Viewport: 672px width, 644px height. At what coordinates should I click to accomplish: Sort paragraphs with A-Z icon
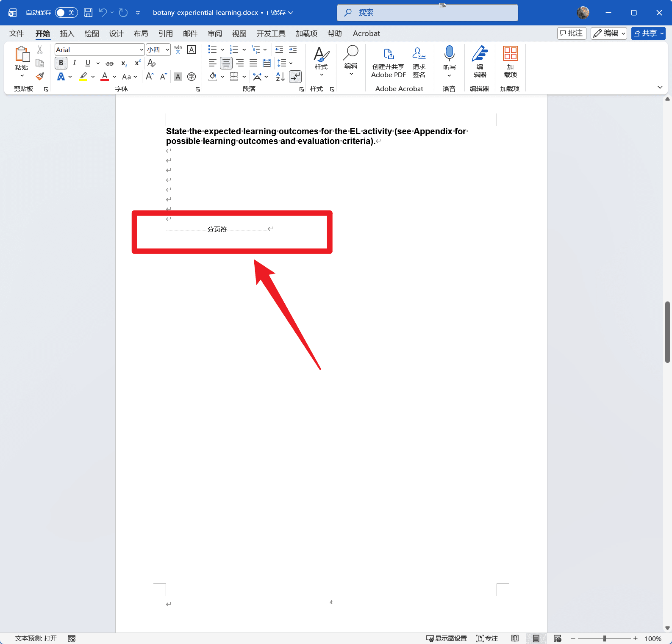pyautogui.click(x=280, y=77)
